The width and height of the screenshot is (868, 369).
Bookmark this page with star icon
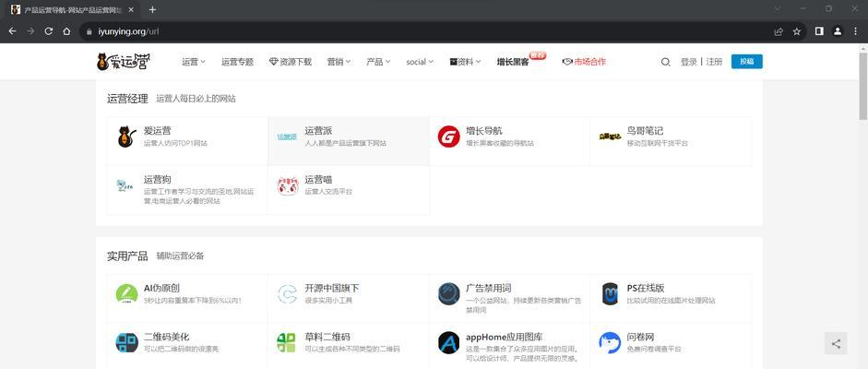[797, 31]
